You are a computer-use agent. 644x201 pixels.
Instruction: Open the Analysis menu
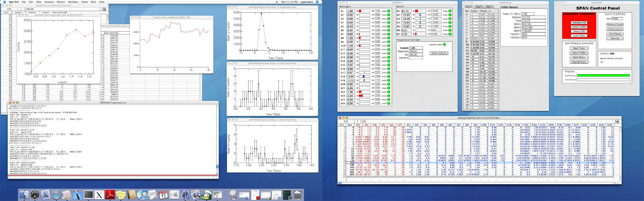pyautogui.click(x=49, y=2)
